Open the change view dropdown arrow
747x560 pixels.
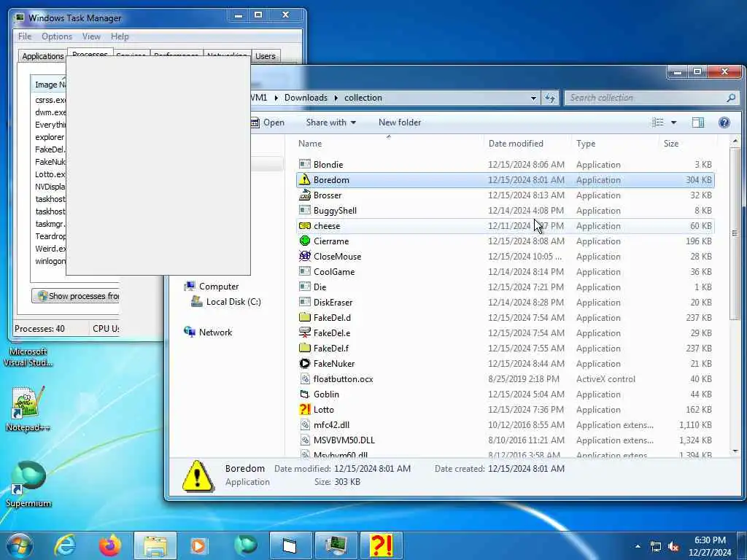(x=673, y=122)
